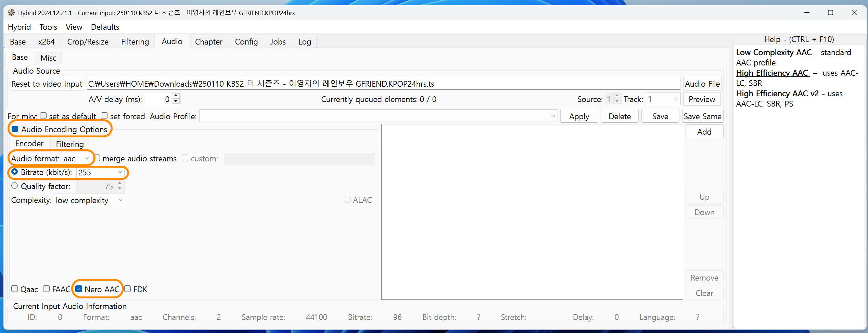
Task: Open the View menu
Action: [74, 27]
